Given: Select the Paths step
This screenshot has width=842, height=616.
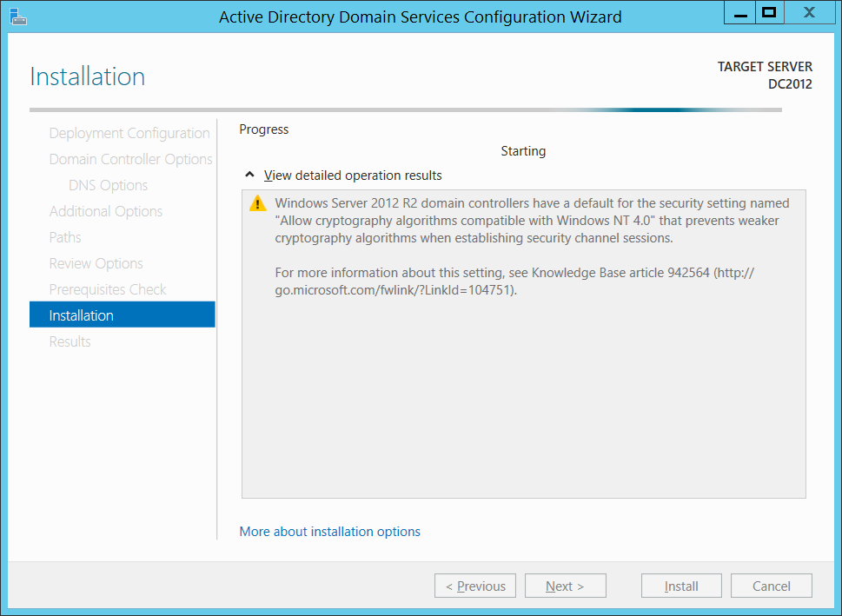Looking at the screenshot, I should 65,237.
